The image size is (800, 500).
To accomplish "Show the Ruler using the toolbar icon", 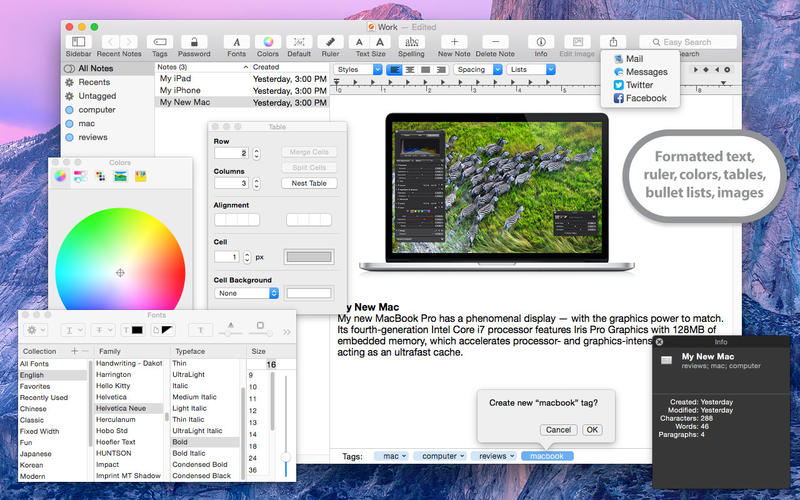I will [330, 42].
